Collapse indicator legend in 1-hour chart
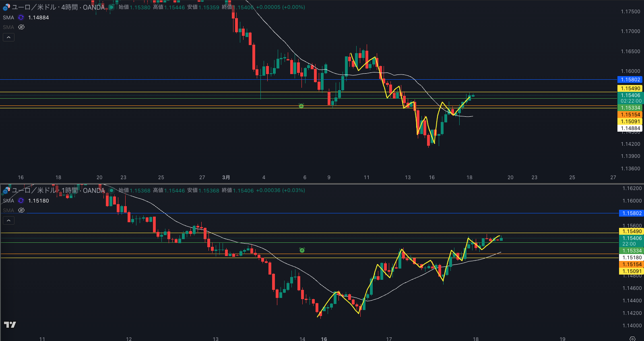Screen dimensions: 644x341 coord(8,220)
